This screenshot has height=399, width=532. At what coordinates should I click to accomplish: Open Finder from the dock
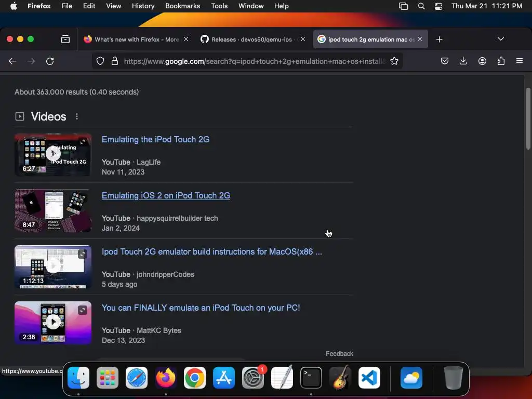click(78, 378)
